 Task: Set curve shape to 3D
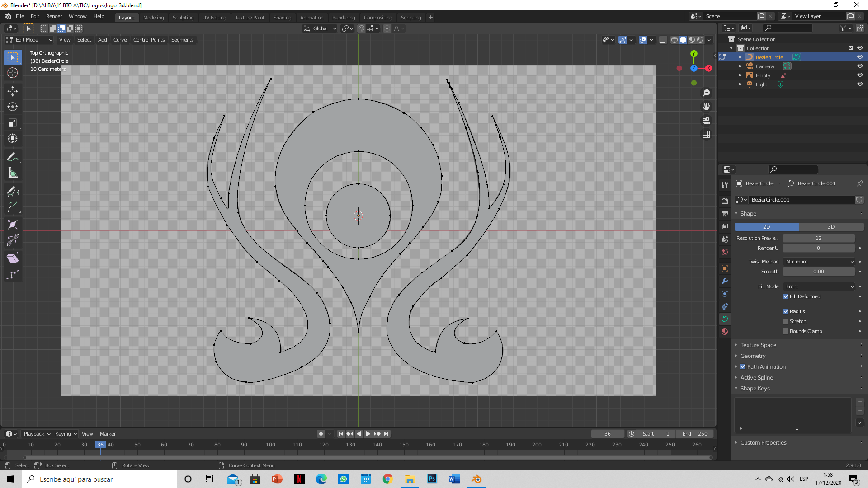(831, 227)
